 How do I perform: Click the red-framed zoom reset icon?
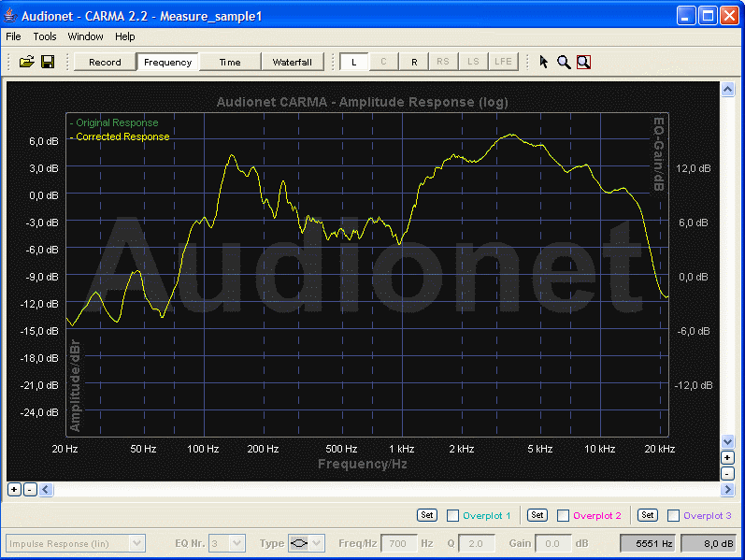tap(583, 62)
